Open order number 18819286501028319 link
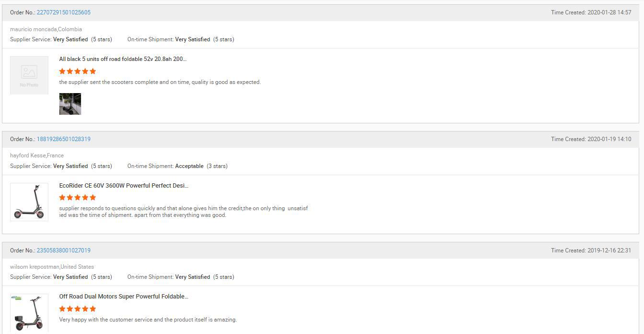This screenshot has width=644, height=334. coord(64,139)
